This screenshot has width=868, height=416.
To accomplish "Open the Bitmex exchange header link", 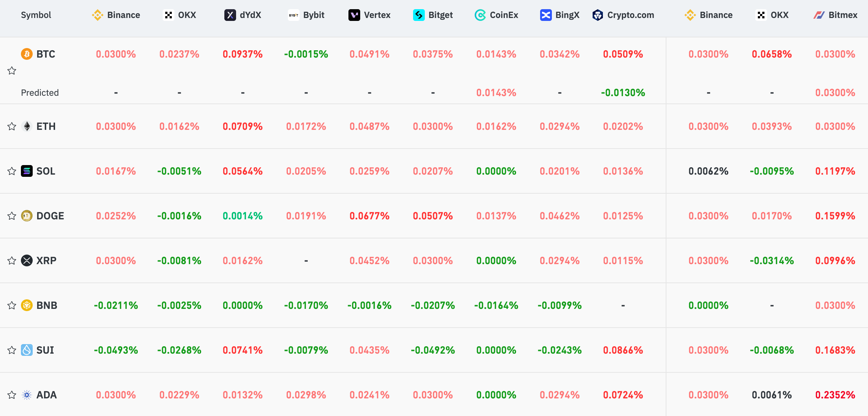I will (835, 15).
